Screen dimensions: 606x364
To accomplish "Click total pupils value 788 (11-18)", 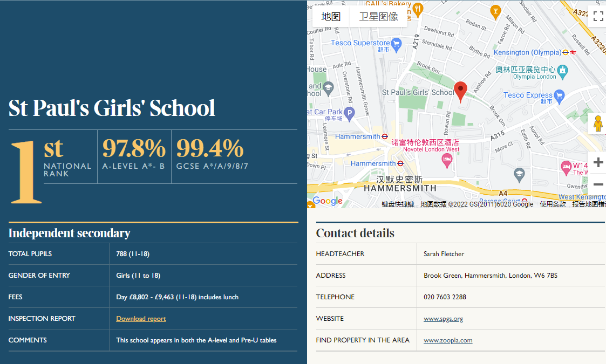I will point(133,254).
